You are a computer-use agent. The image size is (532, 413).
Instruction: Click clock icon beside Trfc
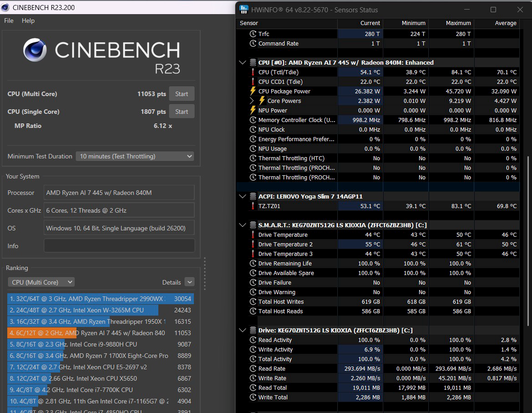[x=253, y=34]
